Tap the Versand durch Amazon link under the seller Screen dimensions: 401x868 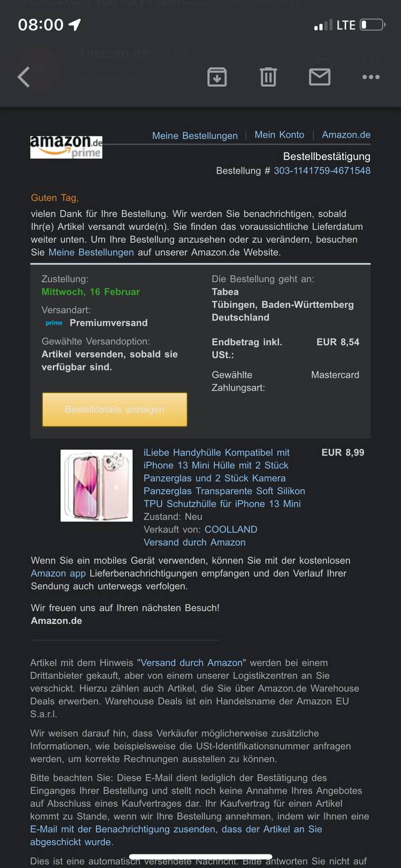[x=195, y=542]
